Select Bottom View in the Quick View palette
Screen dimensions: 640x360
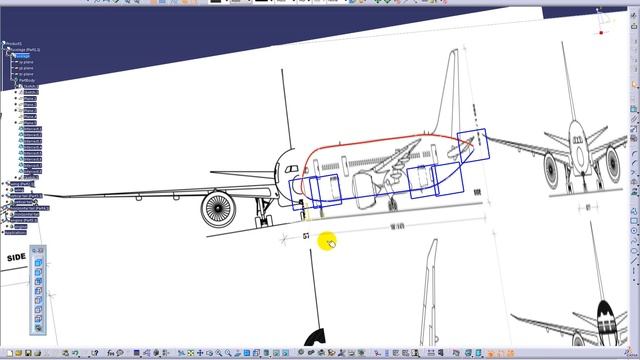[x=38, y=319]
